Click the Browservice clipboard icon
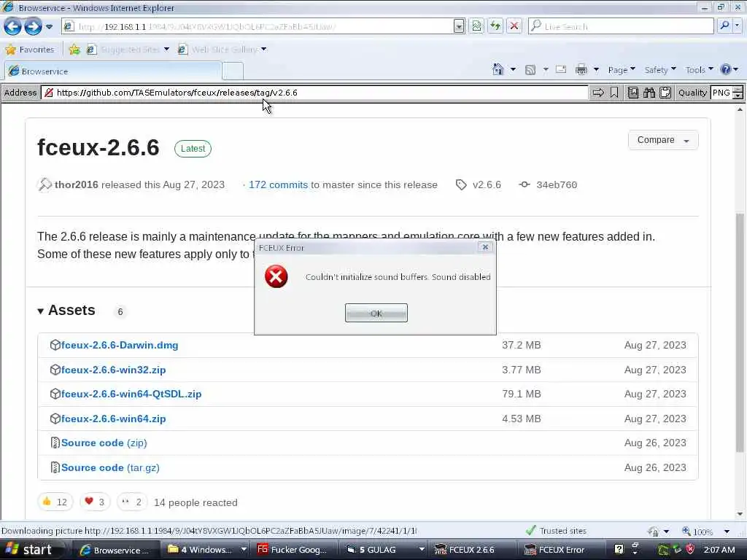The height and width of the screenshot is (560, 747). (665, 93)
